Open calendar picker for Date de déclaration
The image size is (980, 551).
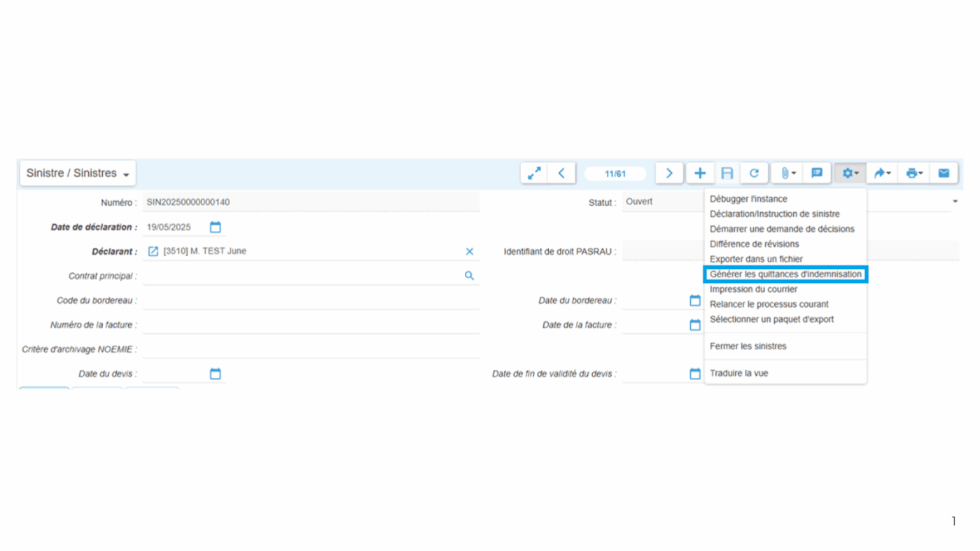click(x=216, y=228)
